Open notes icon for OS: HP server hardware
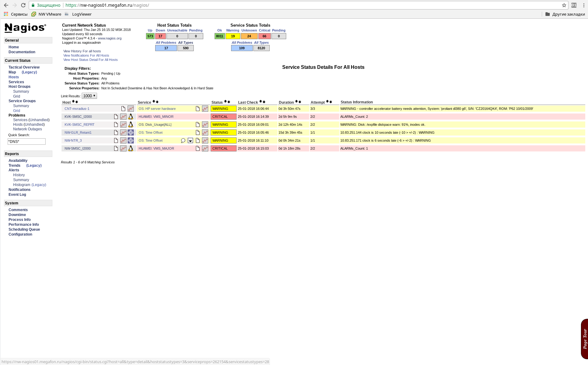Image resolution: width=588 pixels, height=365 pixels. tap(198, 109)
